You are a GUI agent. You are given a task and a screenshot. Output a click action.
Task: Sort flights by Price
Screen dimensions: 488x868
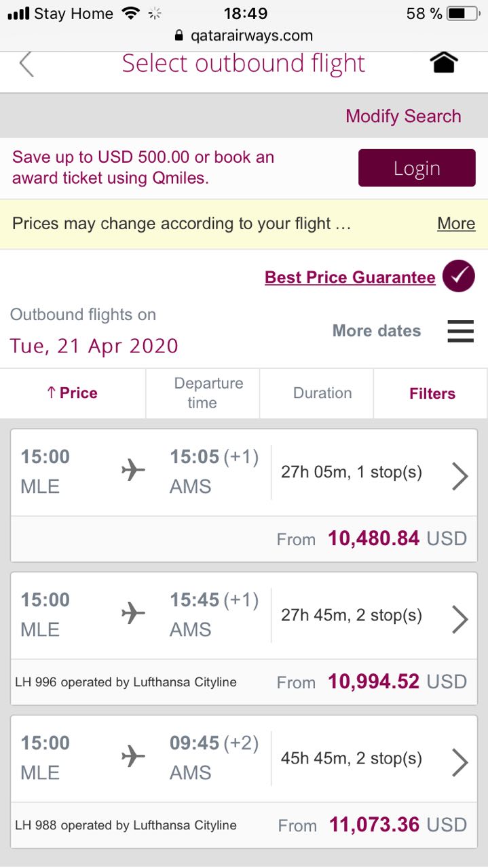(73, 393)
